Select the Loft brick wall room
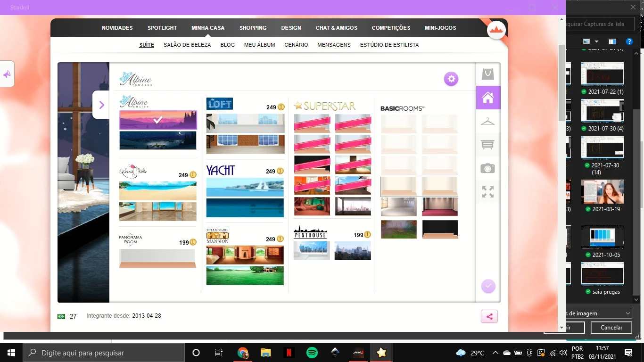644x362 pixels. (245, 144)
